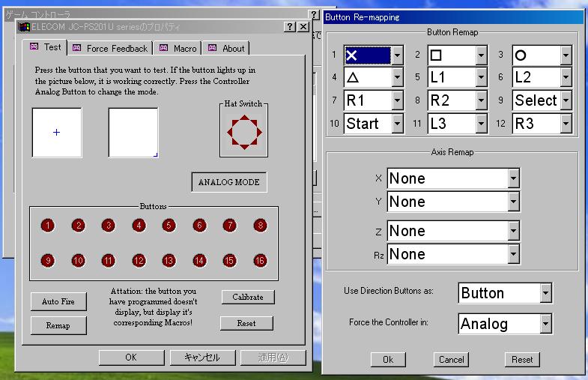Click button indicator 12 in Buttons group
Image resolution: width=588 pixels, height=380 pixels.
pyautogui.click(x=139, y=260)
